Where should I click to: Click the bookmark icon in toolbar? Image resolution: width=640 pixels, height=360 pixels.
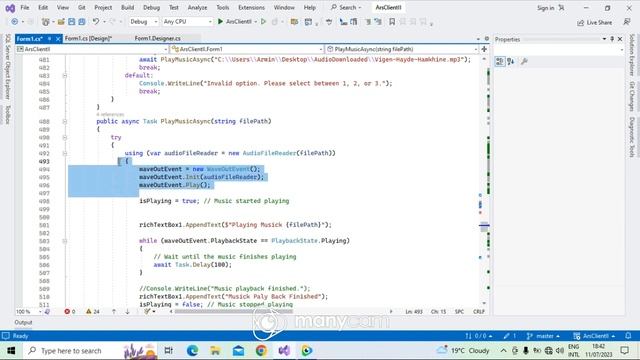point(392,22)
